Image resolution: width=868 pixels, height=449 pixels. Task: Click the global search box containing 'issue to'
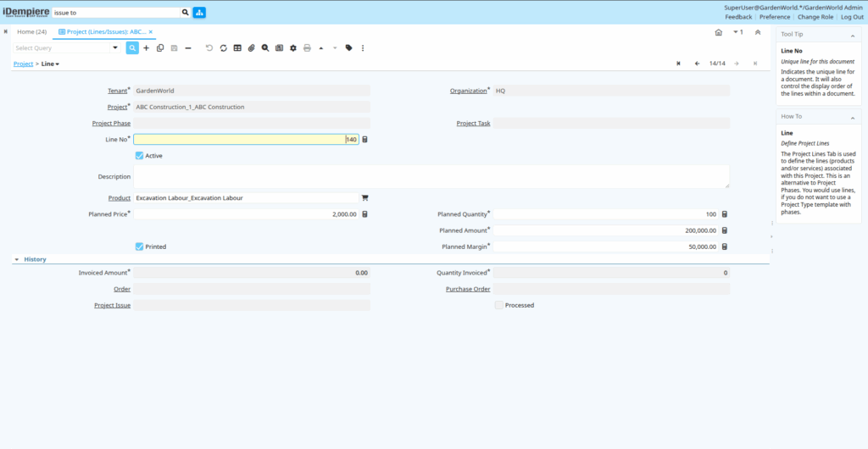116,12
